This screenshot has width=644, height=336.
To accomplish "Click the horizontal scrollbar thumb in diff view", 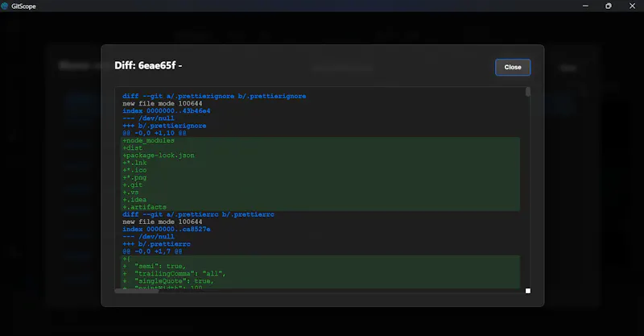I will (x=136, y=291).
